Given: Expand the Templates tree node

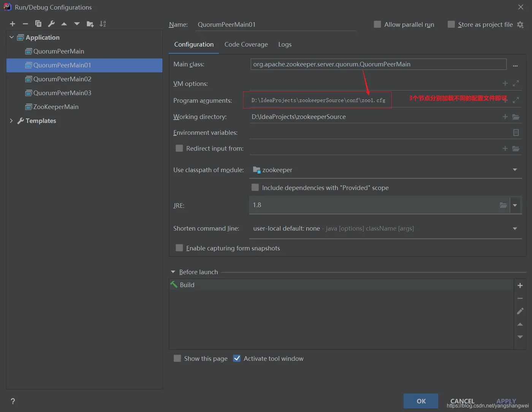Looking at the screenshot, I should (11, 120).
